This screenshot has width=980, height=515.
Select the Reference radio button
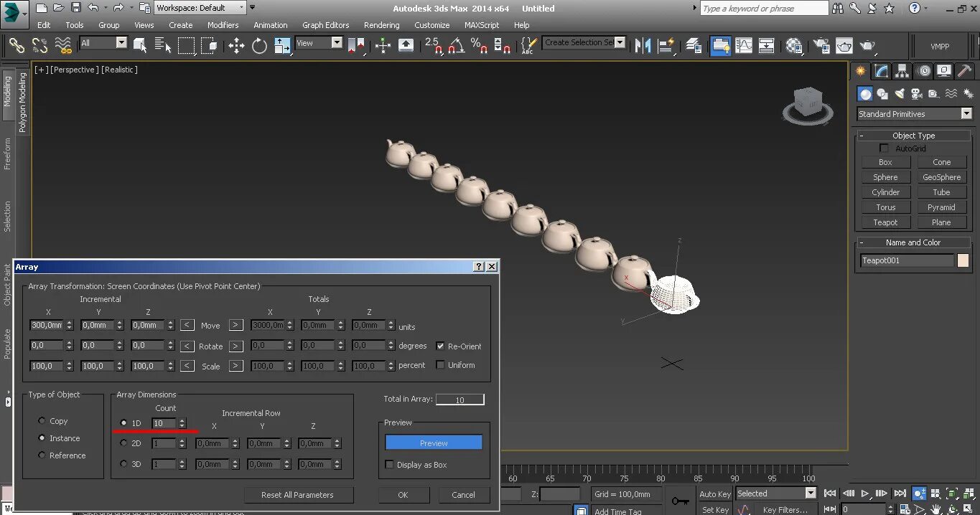coord(42,455)
